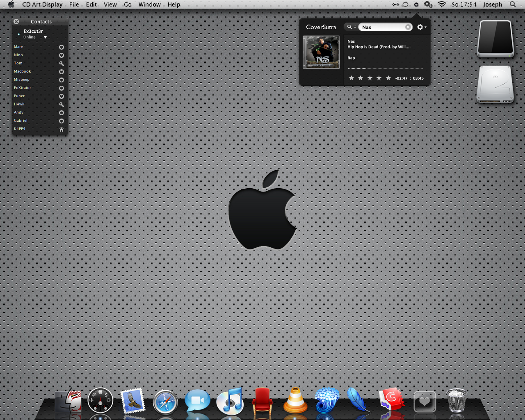Close the Contacts widget
The width and height of the screenshot is (525, 420).
click(x=16, y=21)
